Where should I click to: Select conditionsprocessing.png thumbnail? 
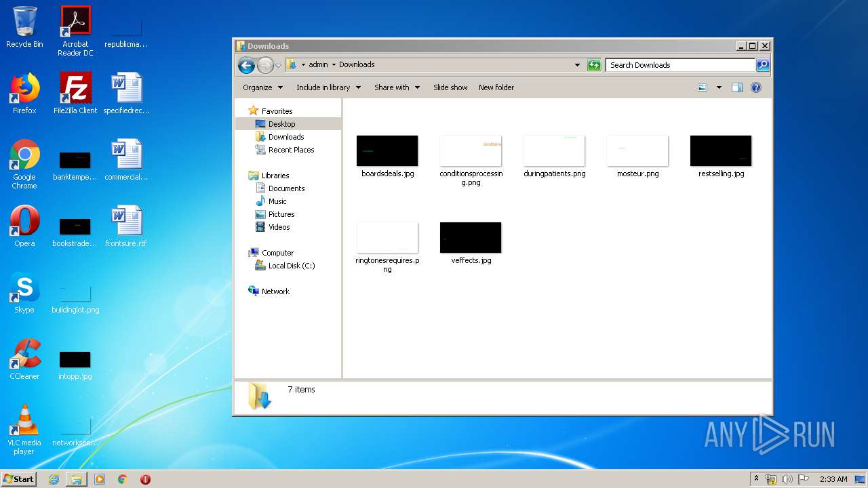pos(471,151)
